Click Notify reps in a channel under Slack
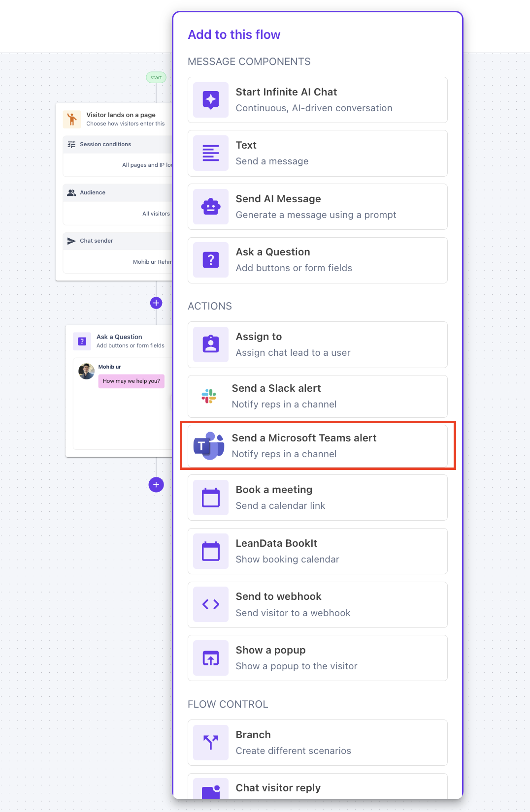 click(x=284, y=405)
